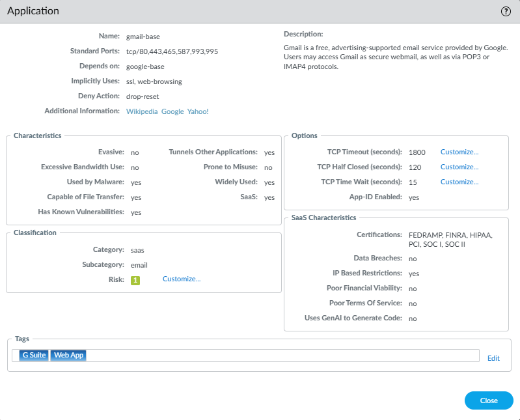Screen dimensions: 520x420
Task: Select standard ports tcp/80,443,465,587,993,995
Action: tap(172, 51)
